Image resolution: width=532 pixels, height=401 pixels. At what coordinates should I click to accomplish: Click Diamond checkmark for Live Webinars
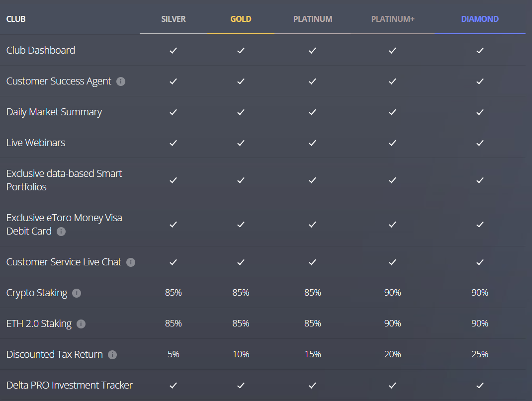pyautogui.click(x=480, y=143)
